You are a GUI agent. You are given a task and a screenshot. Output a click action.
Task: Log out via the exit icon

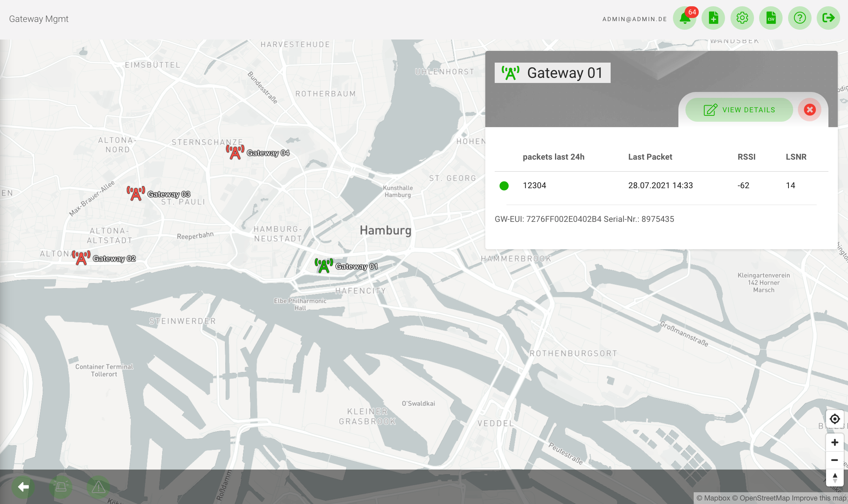coord(828,18)
